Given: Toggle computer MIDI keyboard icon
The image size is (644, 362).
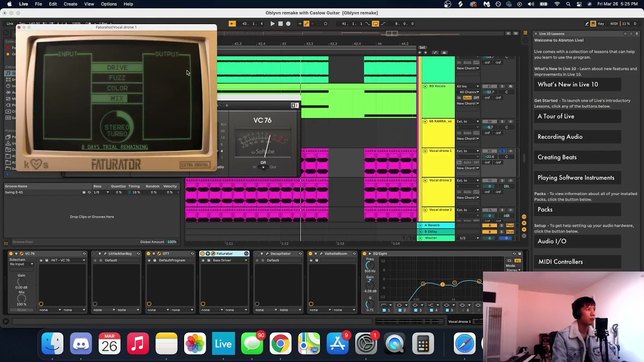Looking at the screenshot, I should 593,24.
